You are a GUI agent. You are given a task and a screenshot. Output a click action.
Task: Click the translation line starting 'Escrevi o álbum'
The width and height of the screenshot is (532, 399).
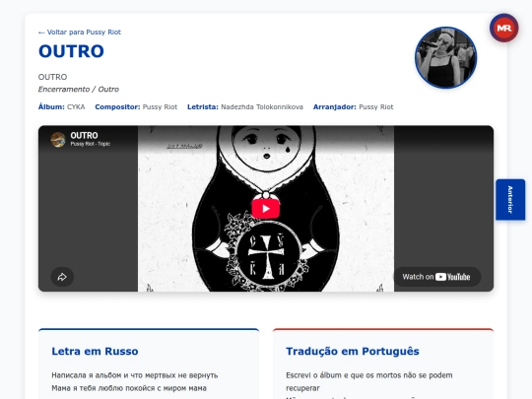click(x=369, y=381)
